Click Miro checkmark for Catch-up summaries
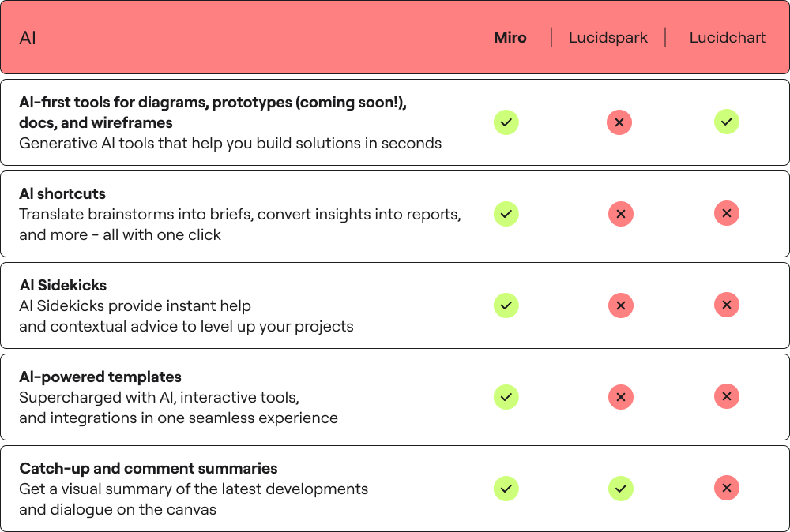 (x=506, y=489)
